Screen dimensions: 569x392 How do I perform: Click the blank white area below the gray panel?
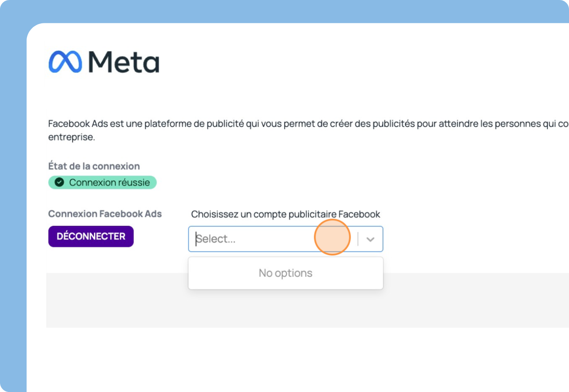pyautogui.click(x=298, y=360)
